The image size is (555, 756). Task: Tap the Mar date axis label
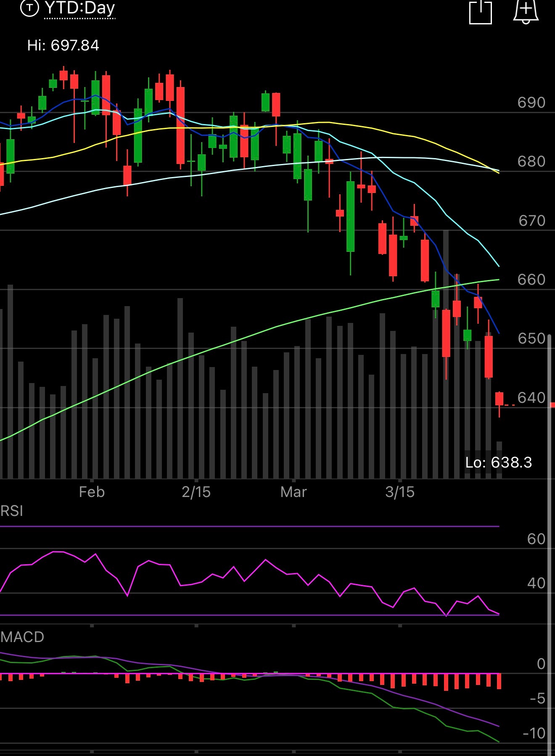[293, 492]
